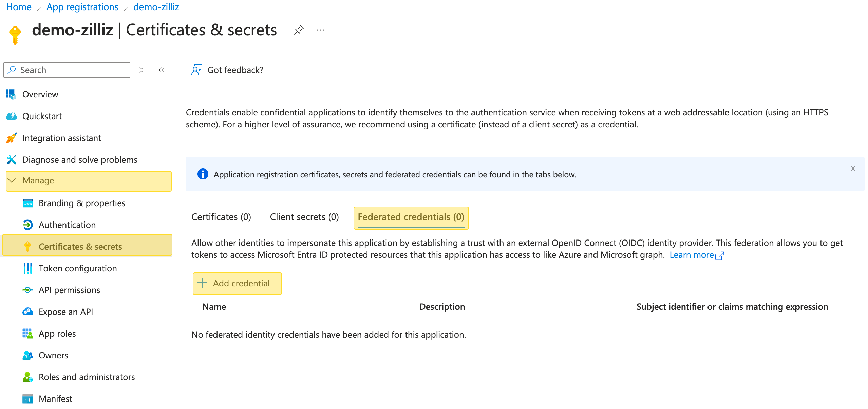
Task: Open the more options ellipsis menu
Action: pyautogui.click(x=320, y=30)
